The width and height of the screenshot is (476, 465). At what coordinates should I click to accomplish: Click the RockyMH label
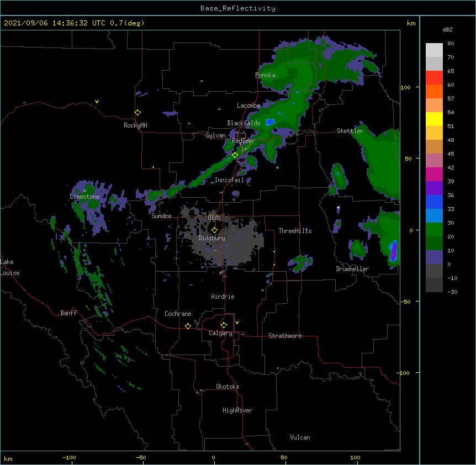click(135, 125)
